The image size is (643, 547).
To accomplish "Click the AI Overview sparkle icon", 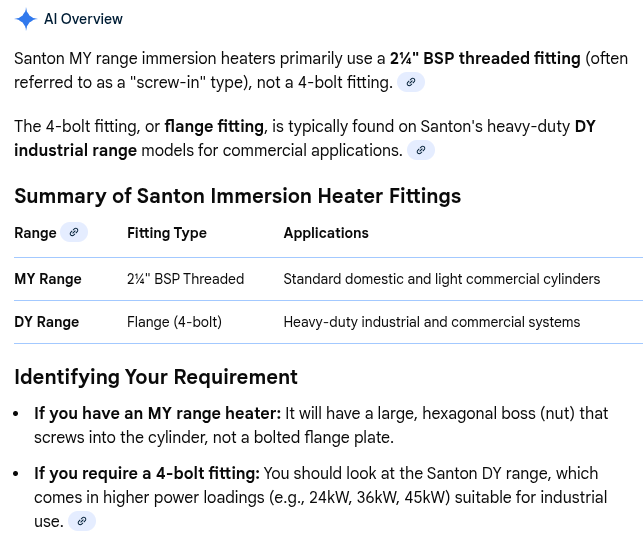I will (26, 19).
